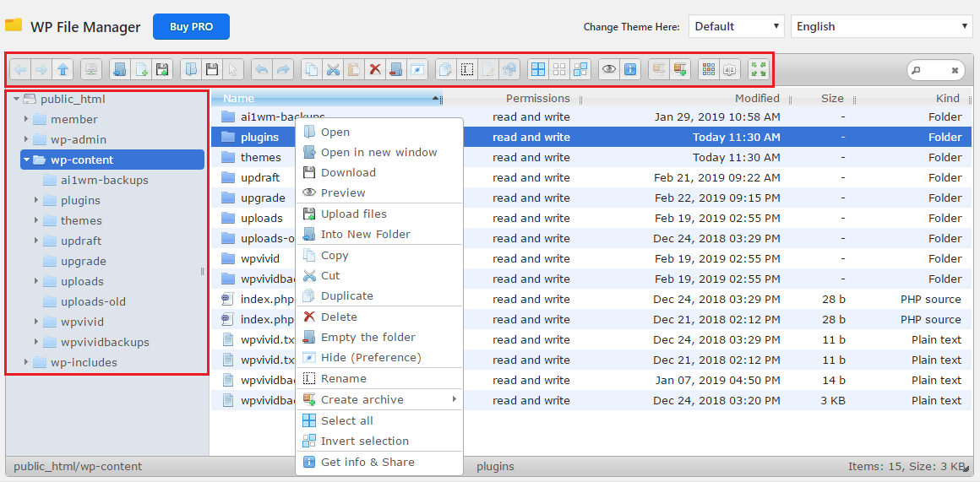
Task: Select Download from the context menu
Action: 378,172
